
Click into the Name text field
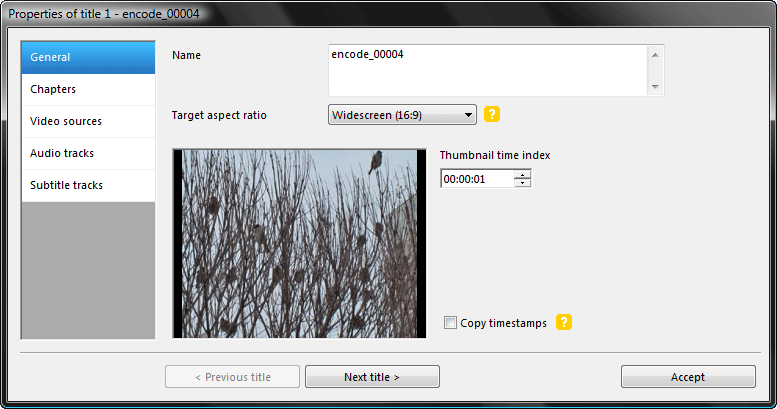point(488,70)
